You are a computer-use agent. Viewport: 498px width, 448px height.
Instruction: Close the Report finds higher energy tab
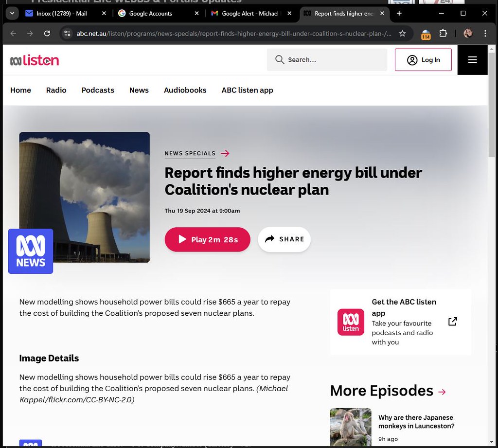click(x=382, y=13)
